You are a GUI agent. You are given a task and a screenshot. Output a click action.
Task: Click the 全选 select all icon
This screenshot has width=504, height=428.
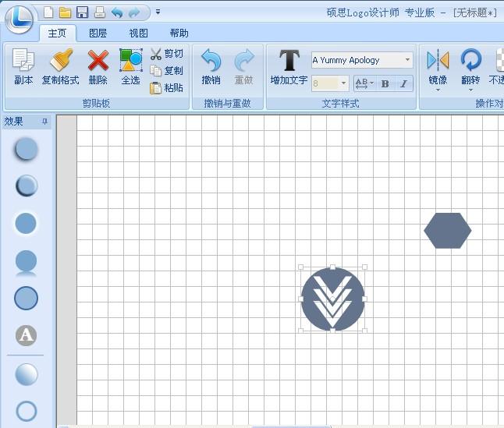point(130,62)
